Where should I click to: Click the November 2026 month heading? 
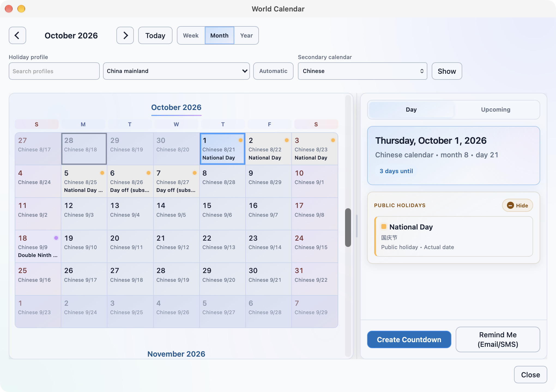pyautogui.click(x=176, y=354)
